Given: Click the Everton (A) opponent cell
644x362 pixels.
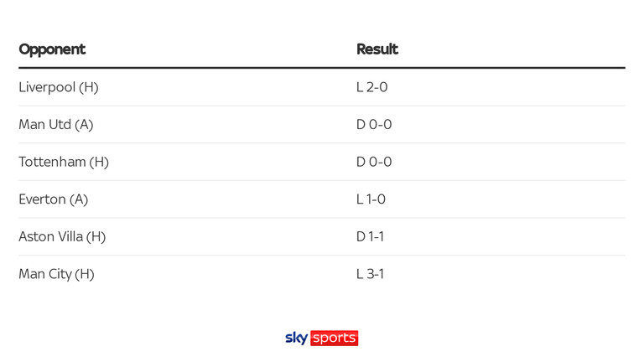Looking at the screenshot, I should (54, 199).
